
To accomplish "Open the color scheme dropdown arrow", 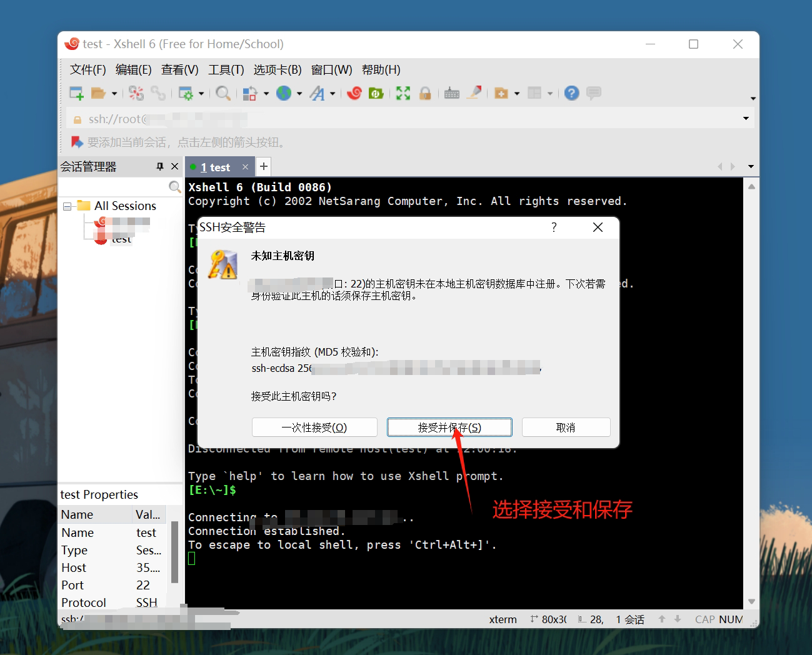I will pyautogui.click(x=266, y=94).
